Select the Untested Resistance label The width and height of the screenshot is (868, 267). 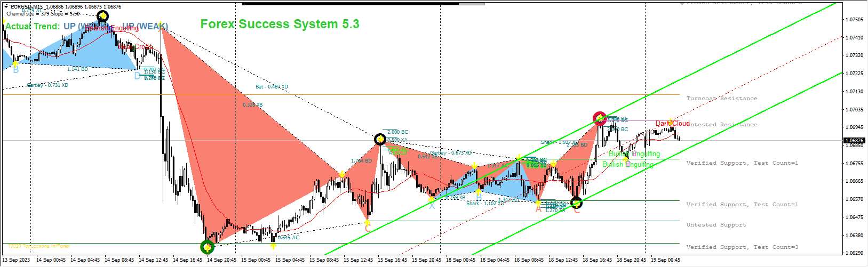click(721, 125)
